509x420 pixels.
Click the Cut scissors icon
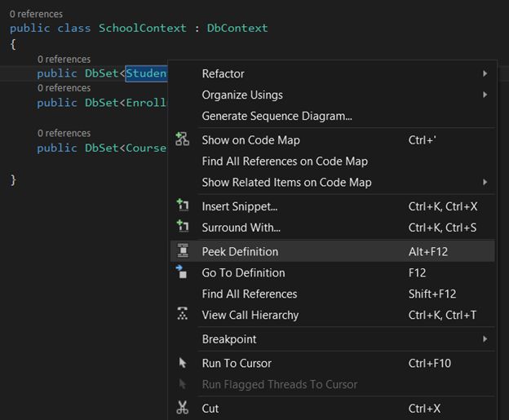click(183, 408)
